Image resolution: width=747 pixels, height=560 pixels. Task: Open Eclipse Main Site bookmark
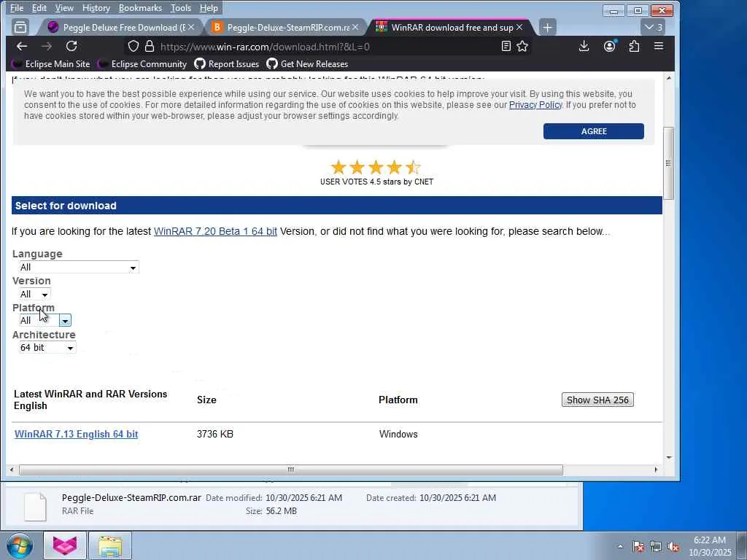[51, 64]
